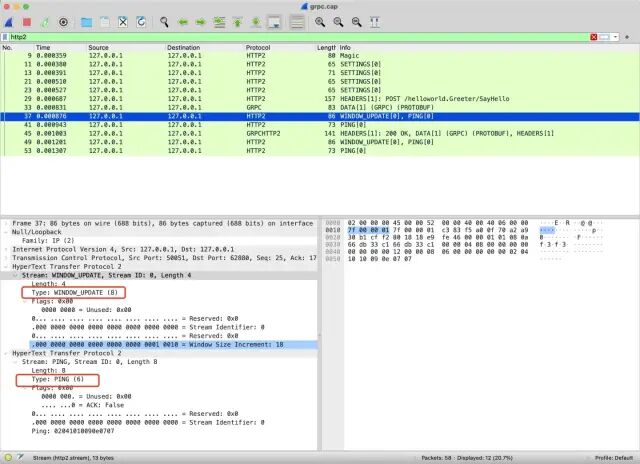Expand the Frame 37 tree node
This screenshot has width=640, height=464.
click(6, 224)
